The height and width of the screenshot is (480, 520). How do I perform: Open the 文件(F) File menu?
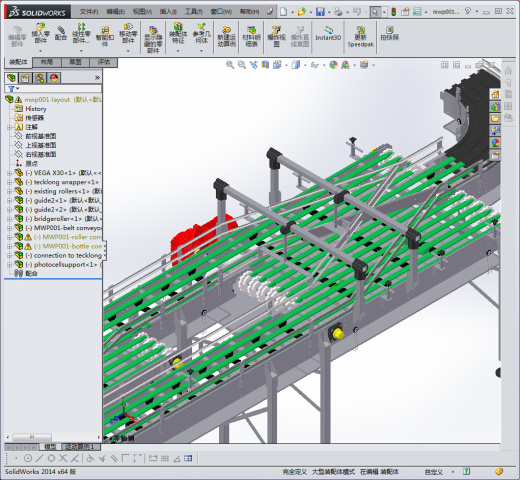[89, 12]
